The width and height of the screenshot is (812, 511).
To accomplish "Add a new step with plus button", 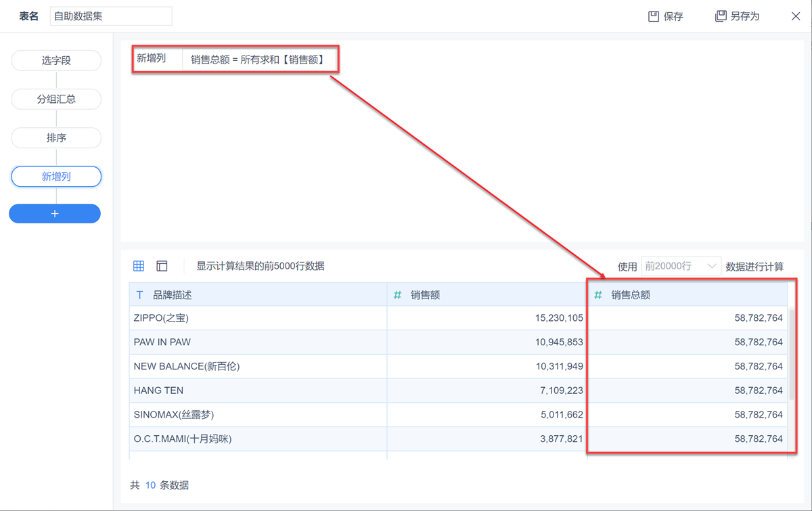I will point(55,214).
